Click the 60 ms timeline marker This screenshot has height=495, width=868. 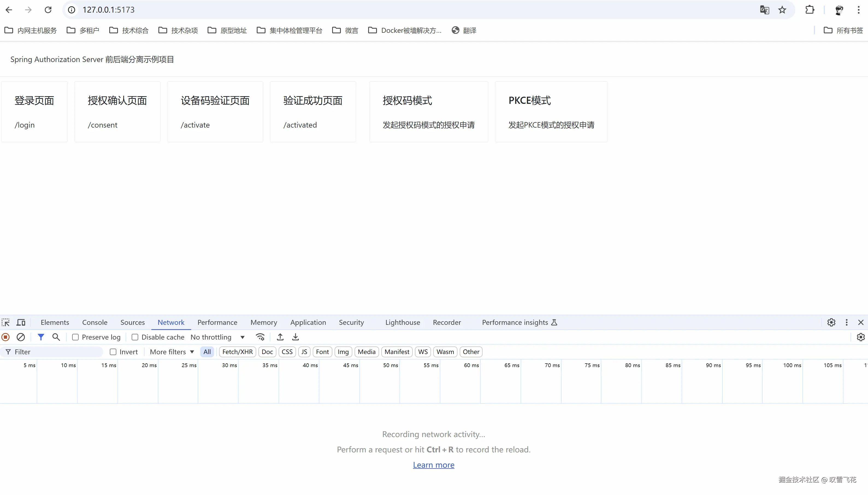(x=471, y=365)
